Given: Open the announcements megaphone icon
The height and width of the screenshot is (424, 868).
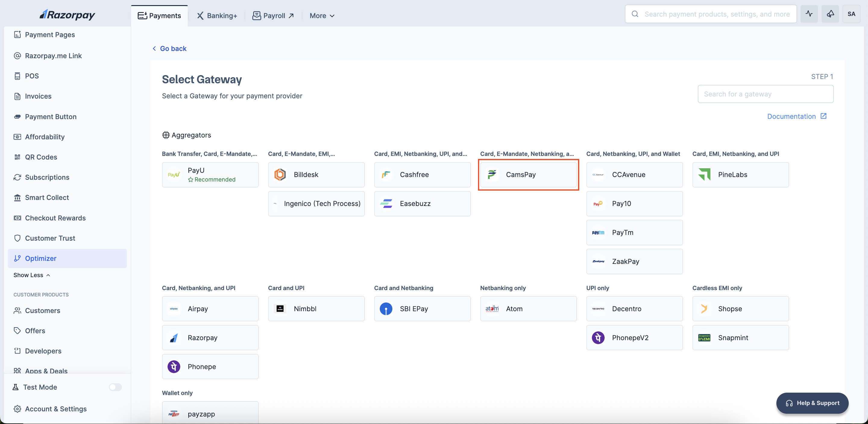Looking at the screenshot, I should coord(830,14).
